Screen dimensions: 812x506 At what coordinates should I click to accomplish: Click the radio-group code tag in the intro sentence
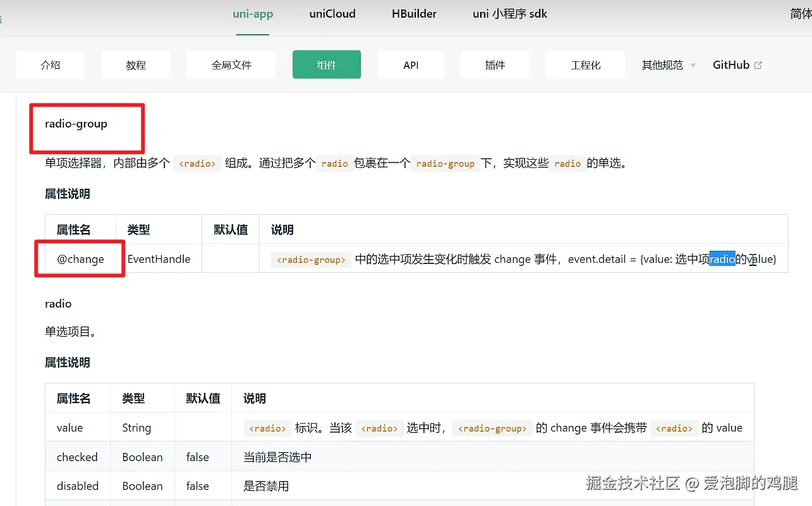pyautogui.click(x=445, y=164)
